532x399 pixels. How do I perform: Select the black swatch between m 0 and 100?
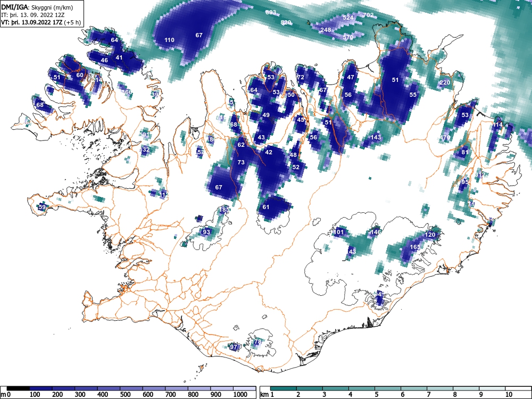pos(18,388)
